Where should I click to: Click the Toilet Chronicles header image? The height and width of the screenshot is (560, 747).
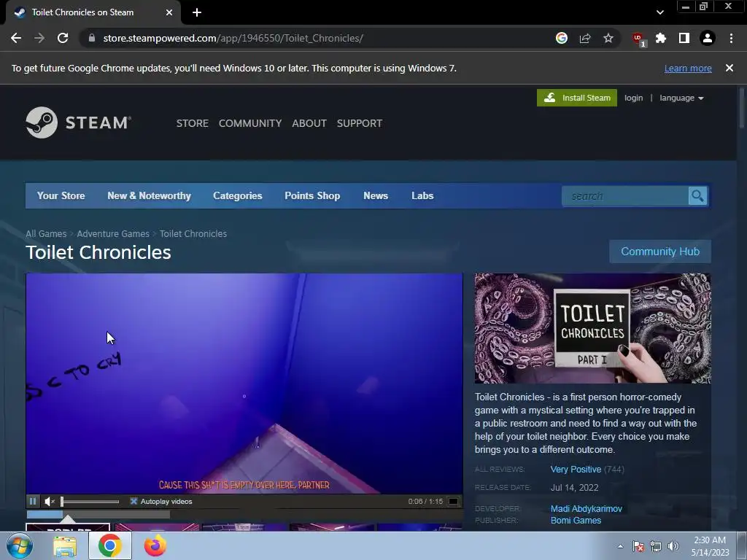pos(592,328)
